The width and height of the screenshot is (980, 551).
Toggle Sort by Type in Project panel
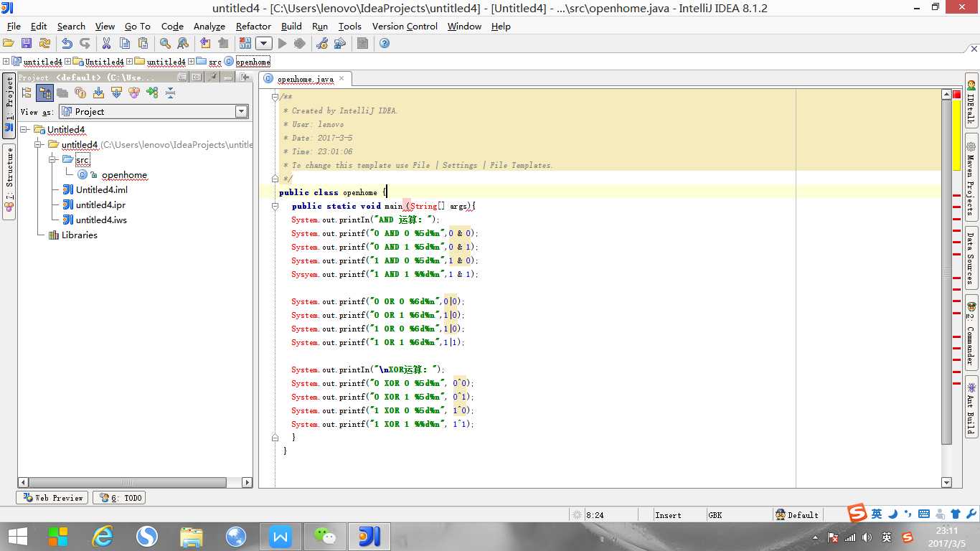coord(134,93)
